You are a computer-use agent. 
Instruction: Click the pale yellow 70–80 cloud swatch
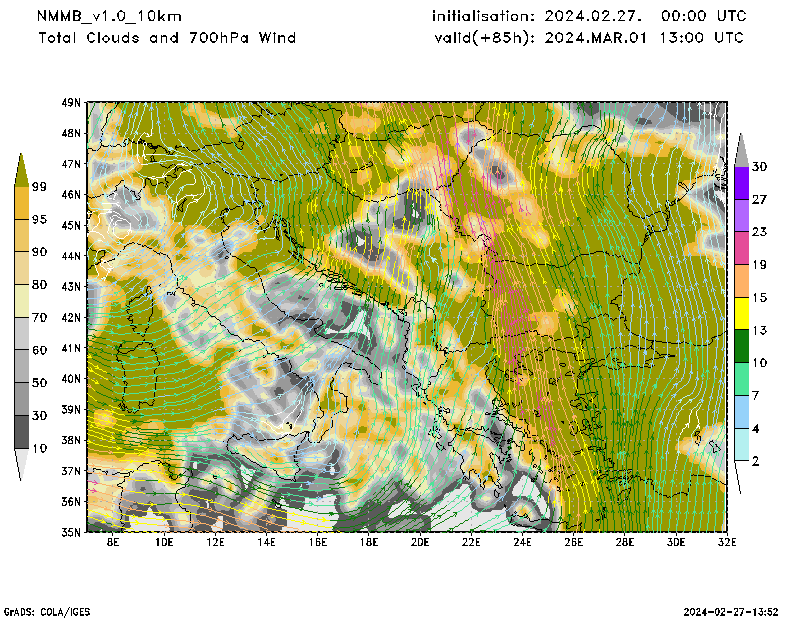click(21, 300)
